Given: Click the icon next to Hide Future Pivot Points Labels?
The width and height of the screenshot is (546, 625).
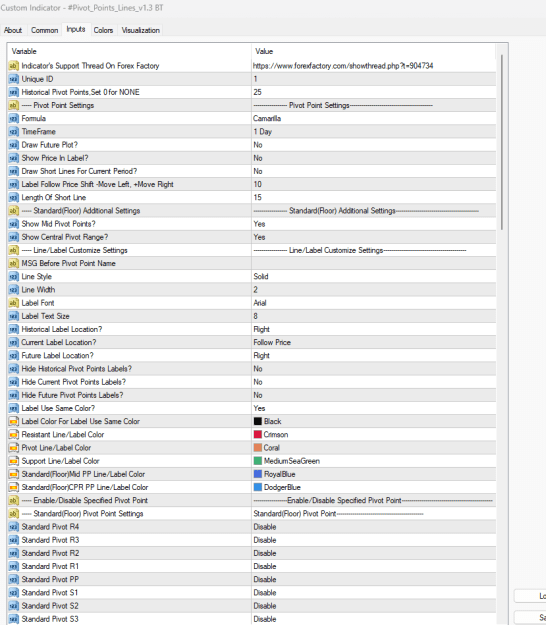Looking at the screenshot, I should [x=14, y=395].
